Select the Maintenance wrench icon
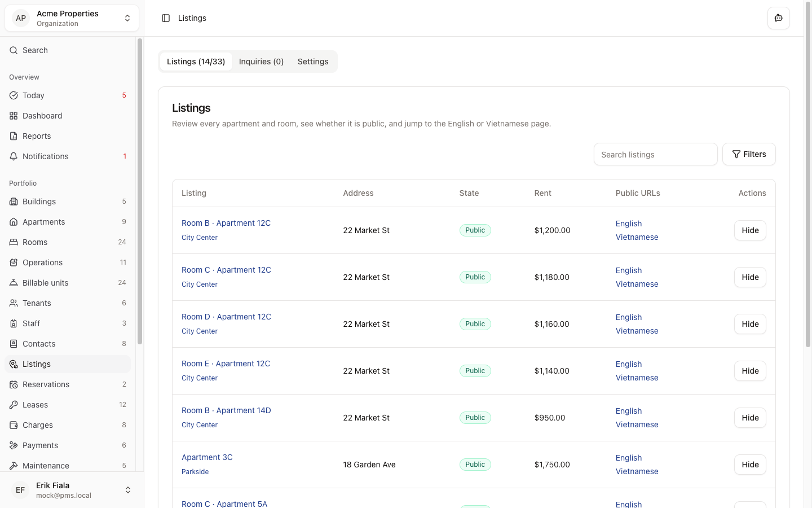 (13, 466)
